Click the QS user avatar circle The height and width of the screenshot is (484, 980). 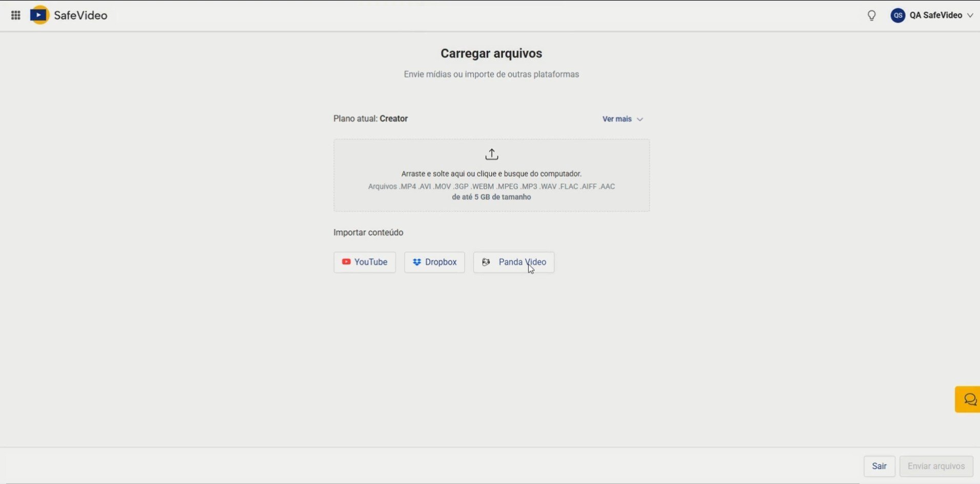point(897,15)
